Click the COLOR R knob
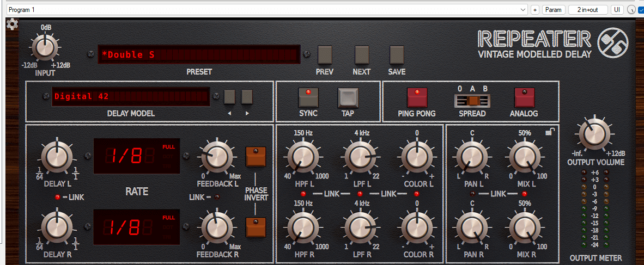The height and width of the screenshot is (265, 644). (x=417, y=227)
